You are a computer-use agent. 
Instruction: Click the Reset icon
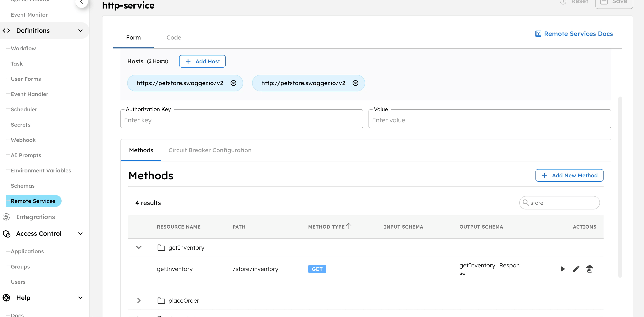coord(563,2)
